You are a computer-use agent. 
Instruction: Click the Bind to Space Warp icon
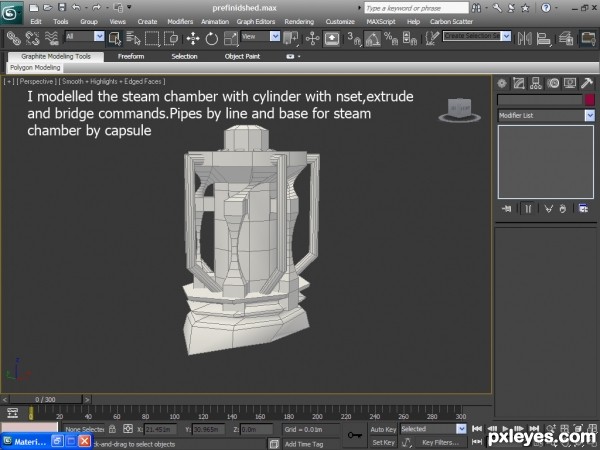click(x=51, y=38)
